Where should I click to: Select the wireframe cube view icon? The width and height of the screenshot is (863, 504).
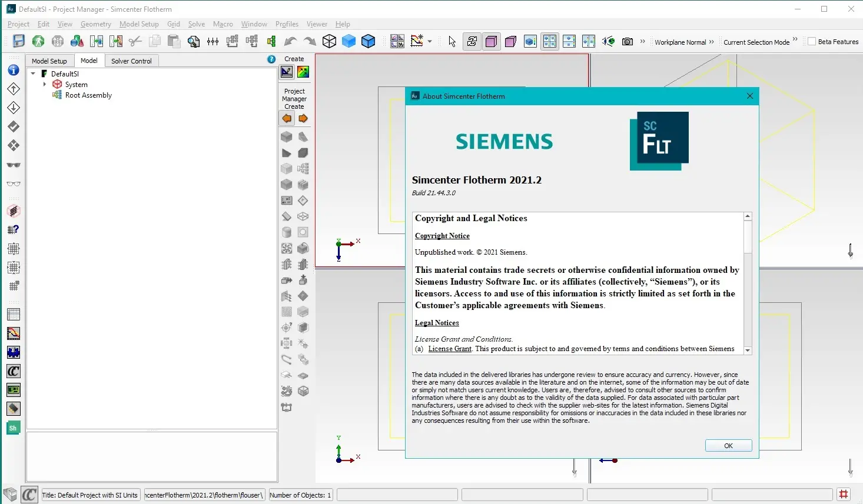coord(330,41)
